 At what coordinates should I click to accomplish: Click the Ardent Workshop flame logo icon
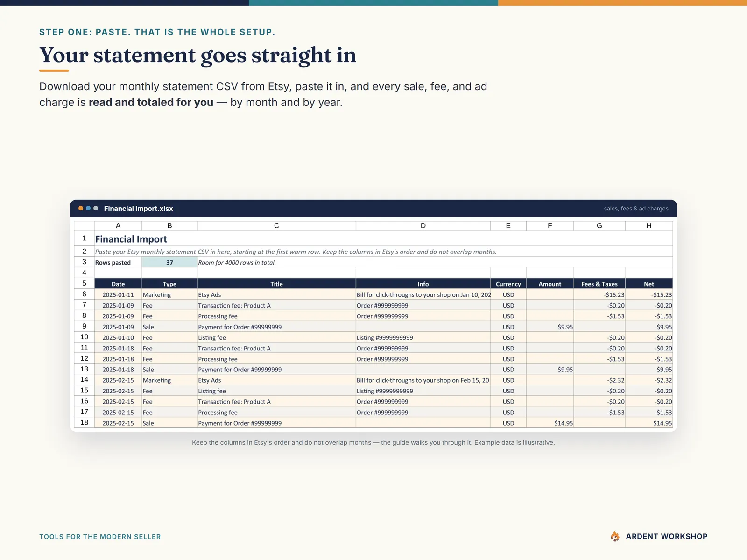click(x=615, y=536)
